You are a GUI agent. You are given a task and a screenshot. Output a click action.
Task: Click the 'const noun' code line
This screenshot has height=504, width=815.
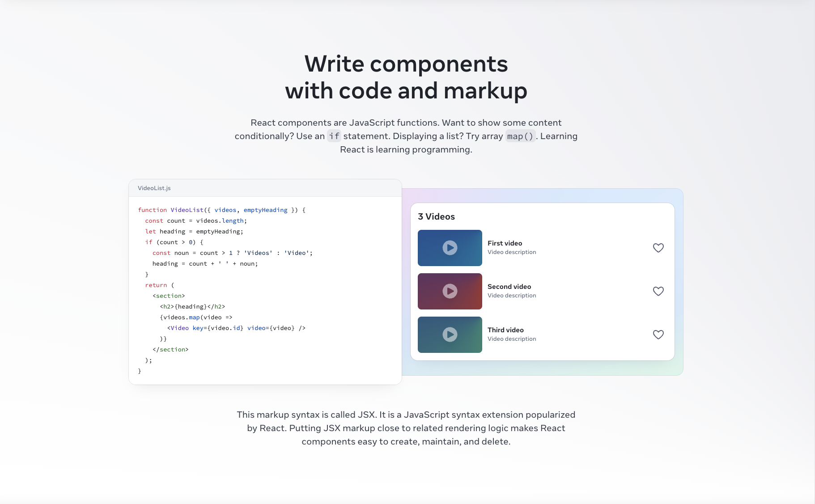233,253
